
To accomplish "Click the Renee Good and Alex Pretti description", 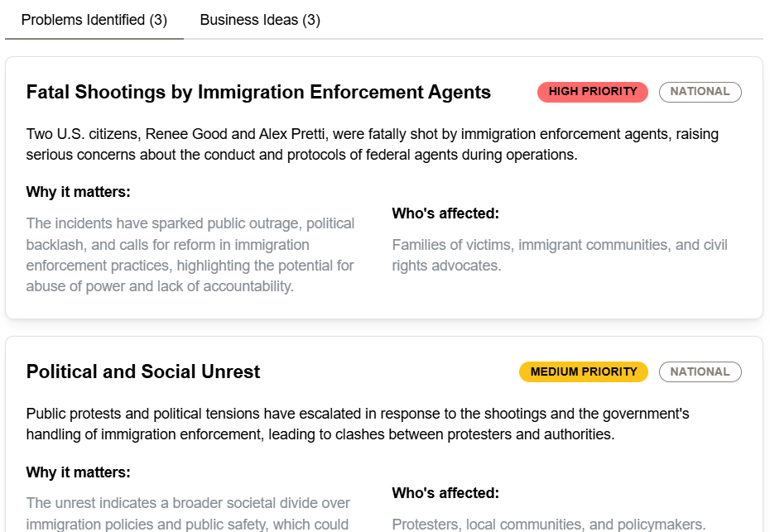I will 372,144.
